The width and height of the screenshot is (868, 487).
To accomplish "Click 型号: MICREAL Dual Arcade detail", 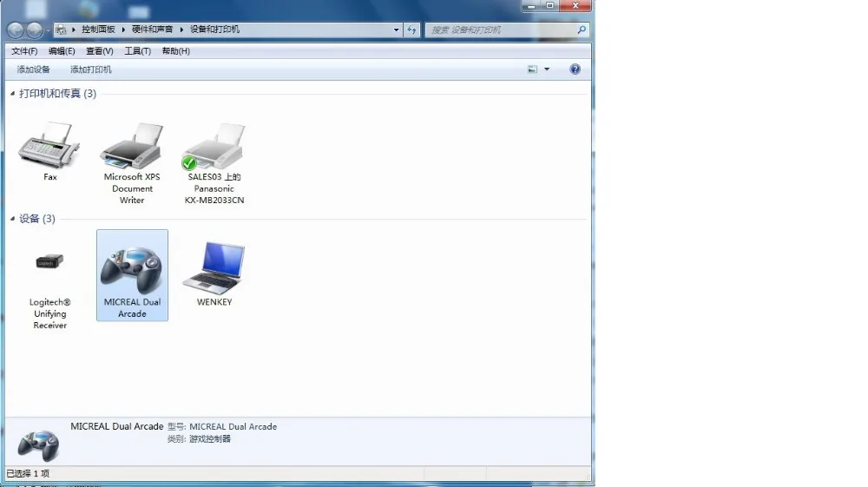I will [222, 427].
